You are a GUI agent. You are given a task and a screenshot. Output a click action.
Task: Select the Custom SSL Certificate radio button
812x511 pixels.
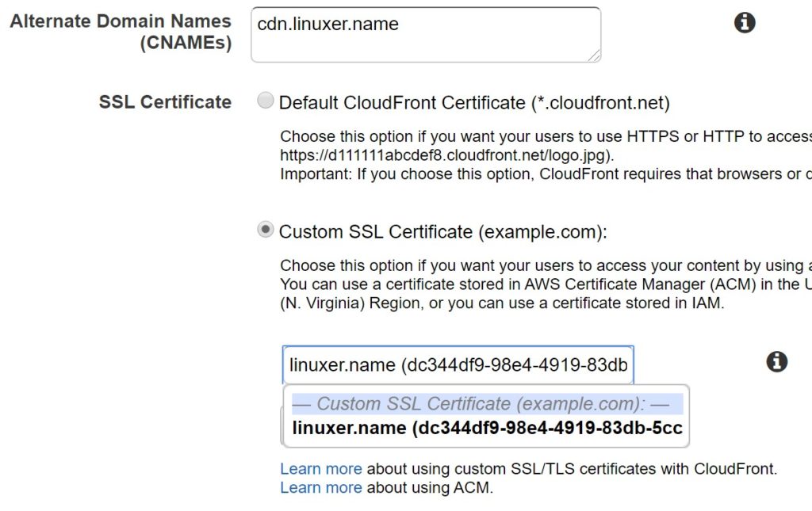(266, 230)
